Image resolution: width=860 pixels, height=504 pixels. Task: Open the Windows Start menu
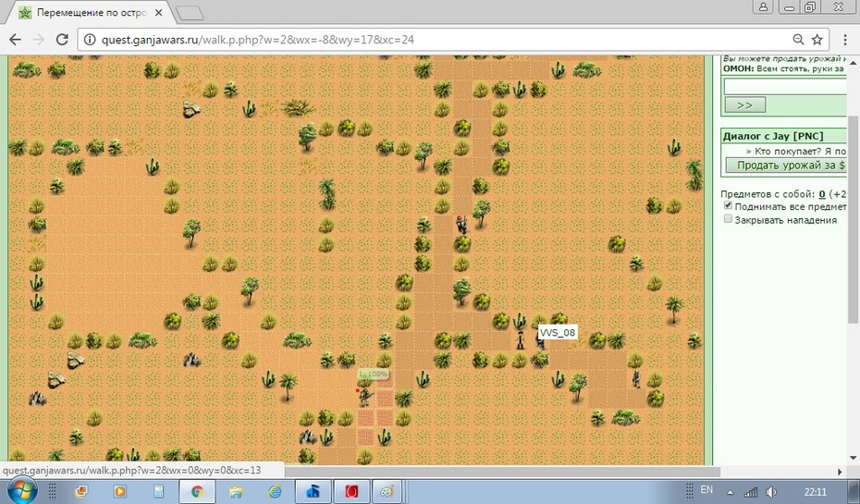click(x=22, y=491)
